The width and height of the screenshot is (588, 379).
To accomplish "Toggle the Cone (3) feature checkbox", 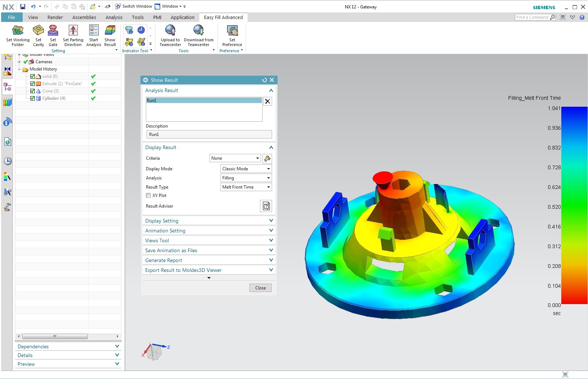I will point(33,91).
